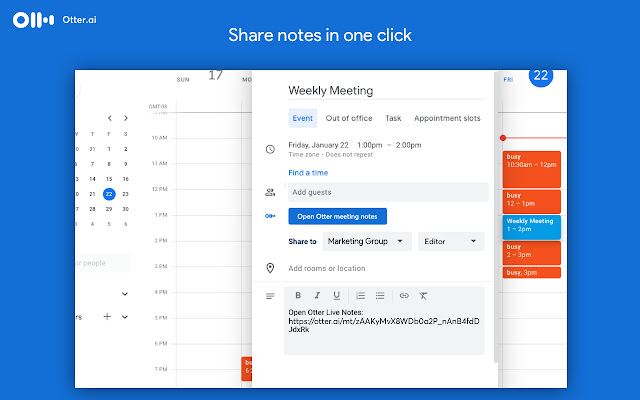Open the busy, 3pm event
The height and width of the screenshot is (400, 640).
click(x=531, y=272)
